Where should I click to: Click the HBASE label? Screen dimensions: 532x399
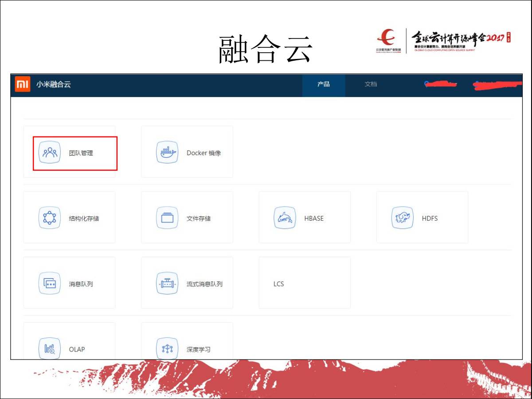pos(314,219)
